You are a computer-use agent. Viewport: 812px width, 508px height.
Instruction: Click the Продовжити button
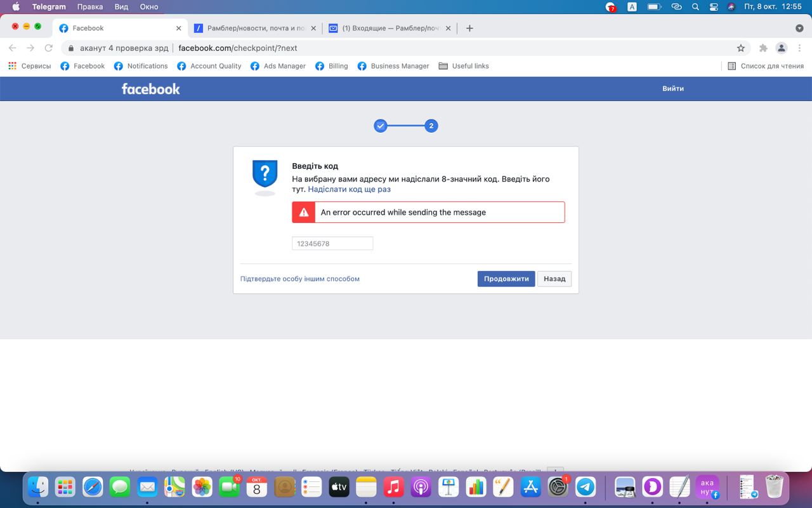click(x=506, y=279)
